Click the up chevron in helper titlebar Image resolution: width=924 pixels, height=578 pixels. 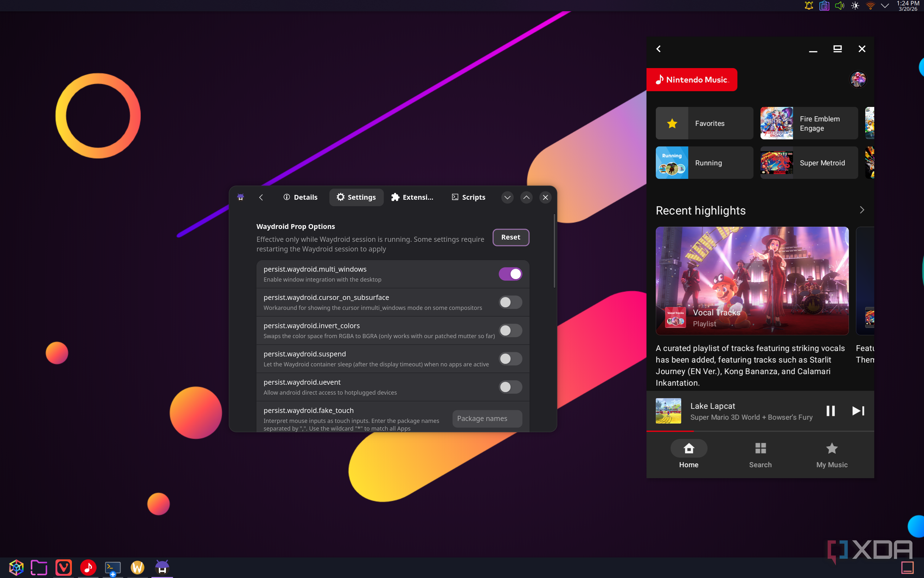click(x=526, y=197)
